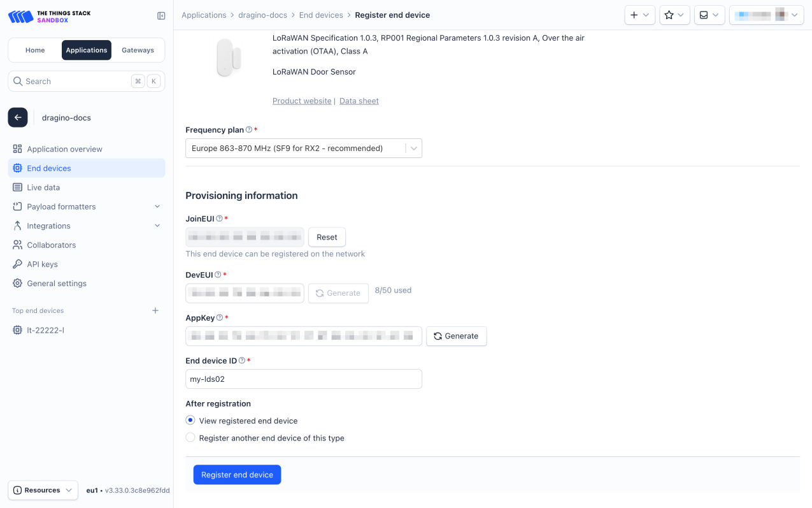Go back with the arrow button beside dragino-docs

tap(18, 117)
